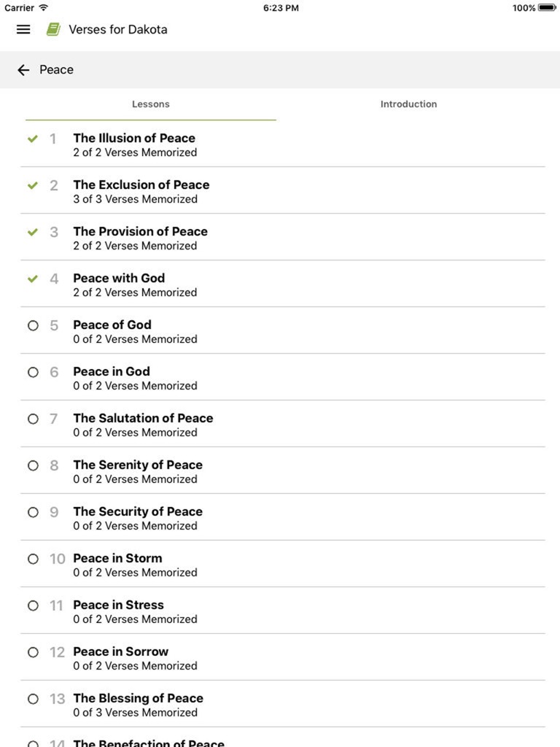This screenshot has width=560, height=747.
Task: Open lesson The Salutation of Peace
Action: coord(143,425)
